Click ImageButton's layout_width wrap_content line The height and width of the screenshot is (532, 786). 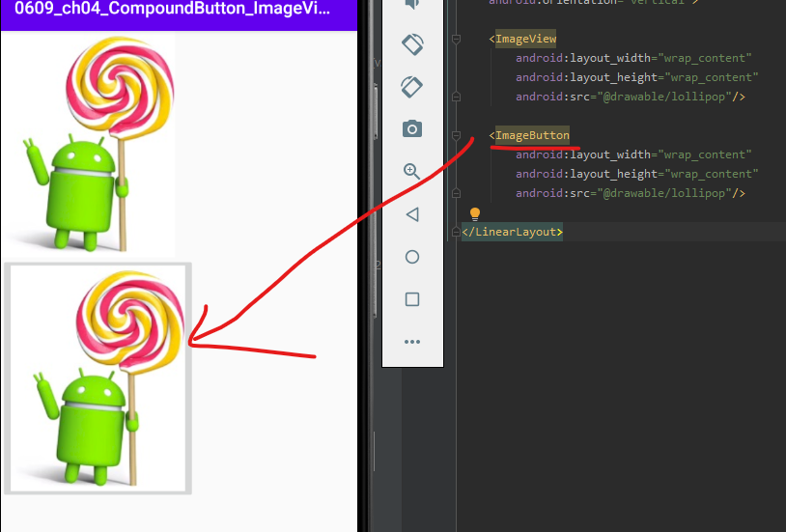pos(633,154)
